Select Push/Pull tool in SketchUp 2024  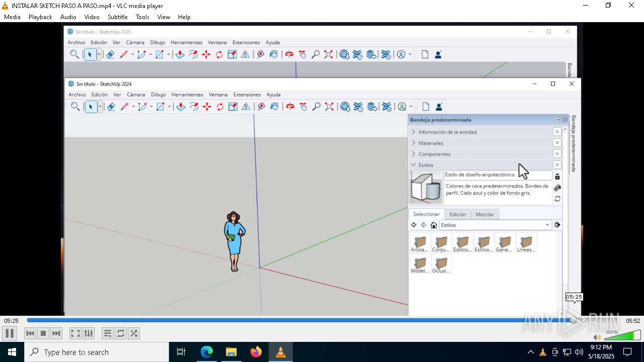pyautogui.click(x=181, y=107)
